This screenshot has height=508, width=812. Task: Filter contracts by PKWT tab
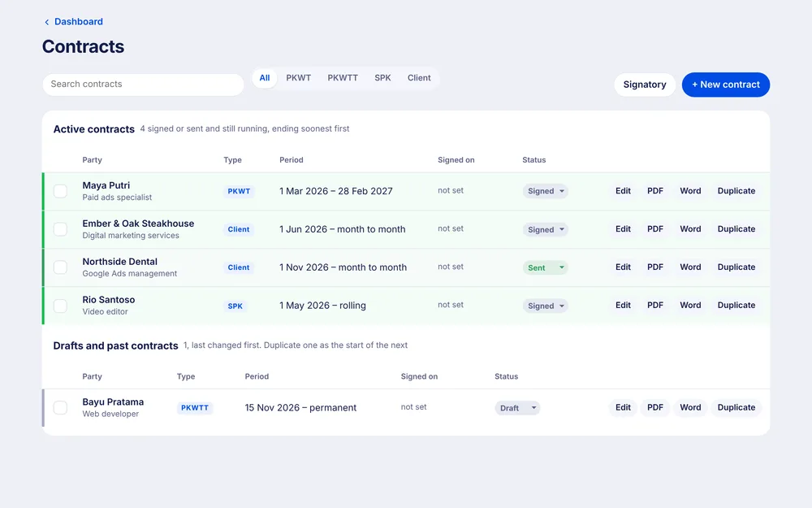(298, 78)
